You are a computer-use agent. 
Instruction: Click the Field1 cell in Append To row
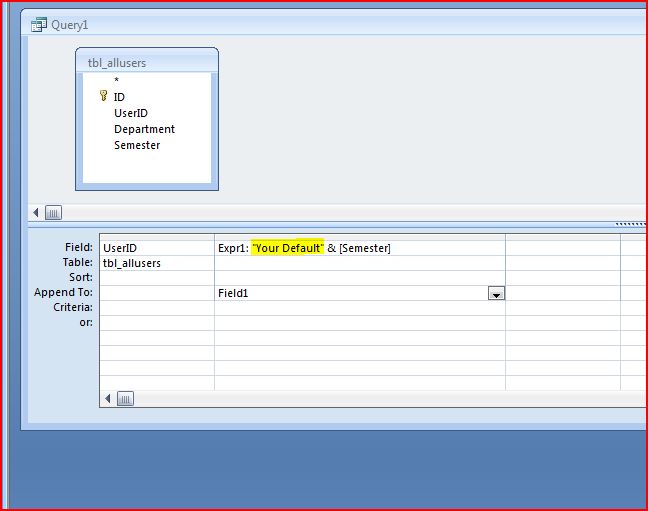click(351, 293)
